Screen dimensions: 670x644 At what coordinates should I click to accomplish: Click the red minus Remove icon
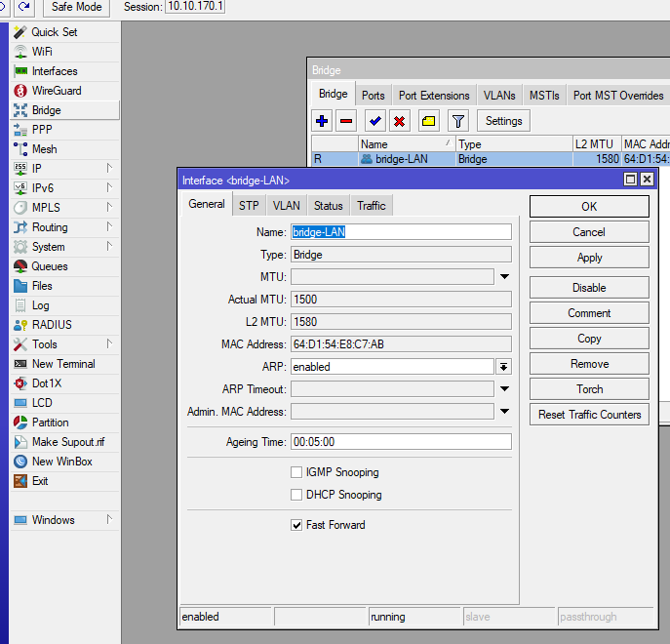346,121
